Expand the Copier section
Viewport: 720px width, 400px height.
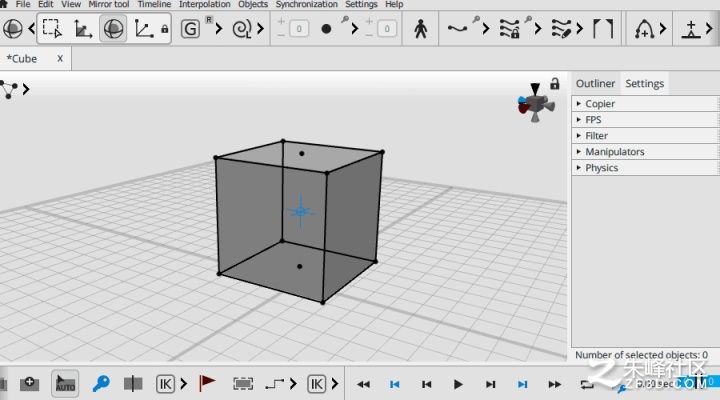(644, 104)
